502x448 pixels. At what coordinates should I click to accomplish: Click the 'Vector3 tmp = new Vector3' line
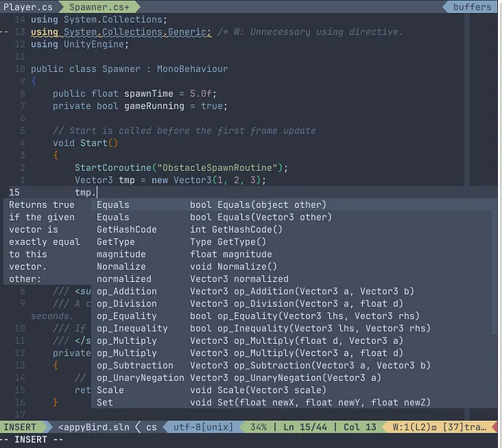[170, 180]
